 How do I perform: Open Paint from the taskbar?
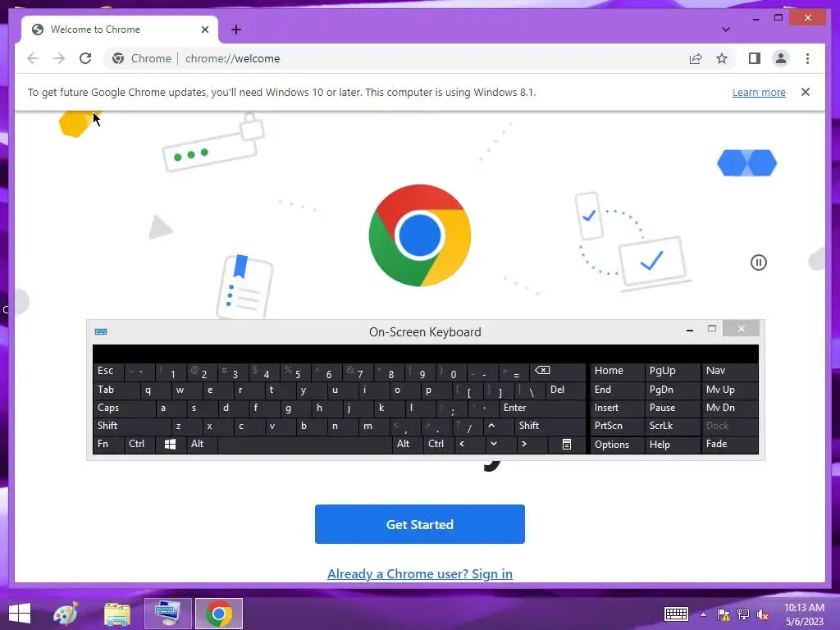(66, 614)
